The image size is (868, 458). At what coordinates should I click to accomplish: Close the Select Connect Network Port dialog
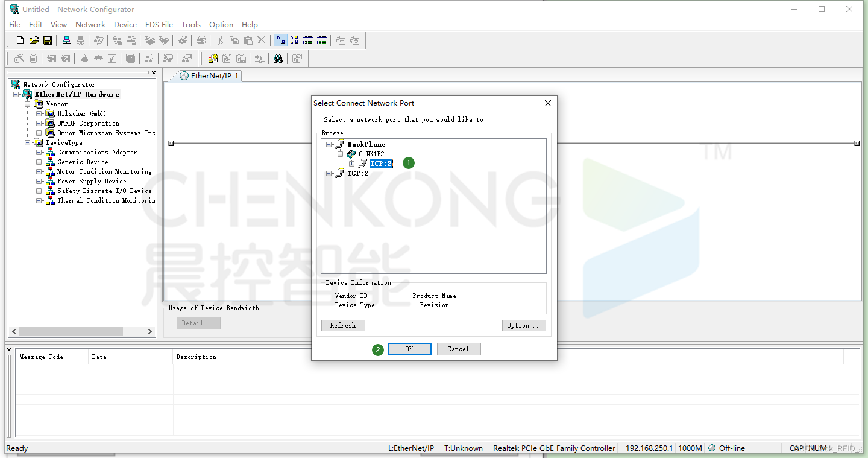(x=548, y=103)
